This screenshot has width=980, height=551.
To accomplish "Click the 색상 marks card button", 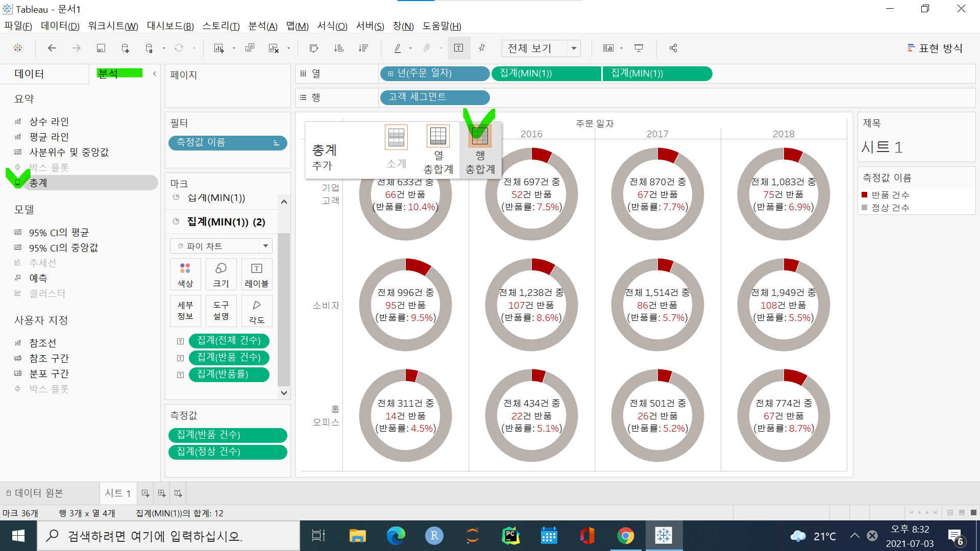I will 185,274.
